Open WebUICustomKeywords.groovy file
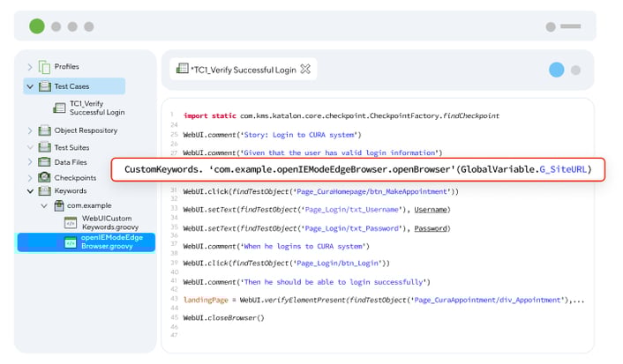Screen dimensions: 623x364 pyautogui.click(x=110, y=223)
